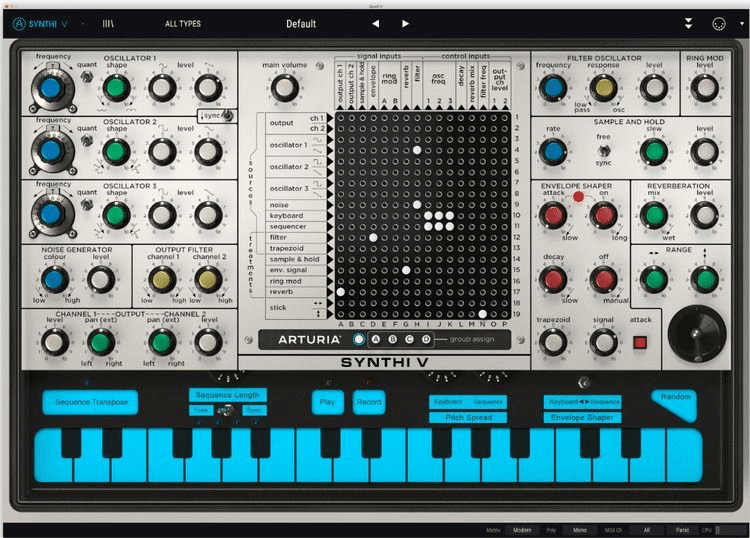The height and width of the screenshot is (538, 750).
Task: Click Output Filter channel 1 yellow knob
Action: coord(162,280)
